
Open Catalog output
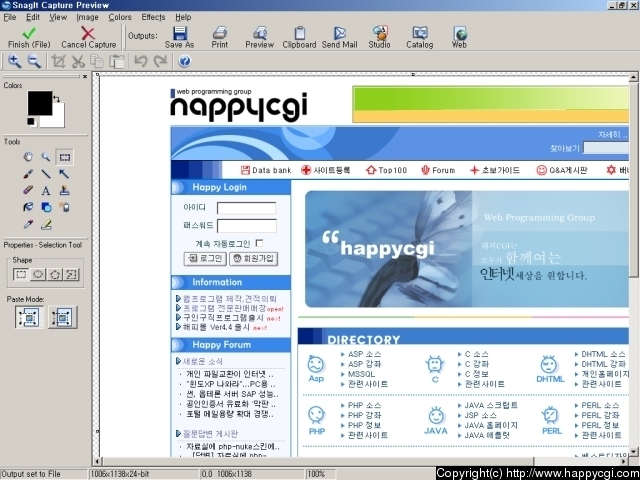coord(419,38)
